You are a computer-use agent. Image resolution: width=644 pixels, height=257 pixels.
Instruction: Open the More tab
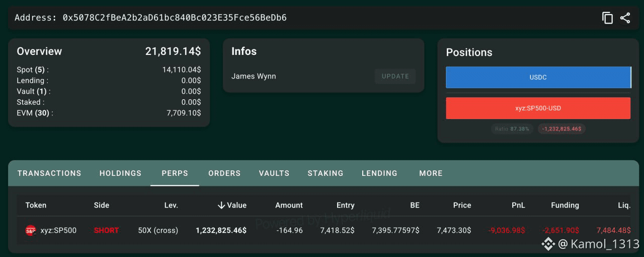tap(431, 173)
